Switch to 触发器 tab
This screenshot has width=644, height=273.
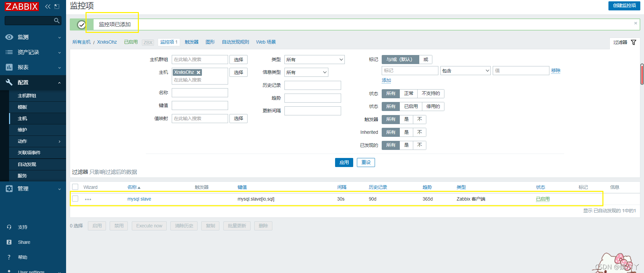(192, 42)
